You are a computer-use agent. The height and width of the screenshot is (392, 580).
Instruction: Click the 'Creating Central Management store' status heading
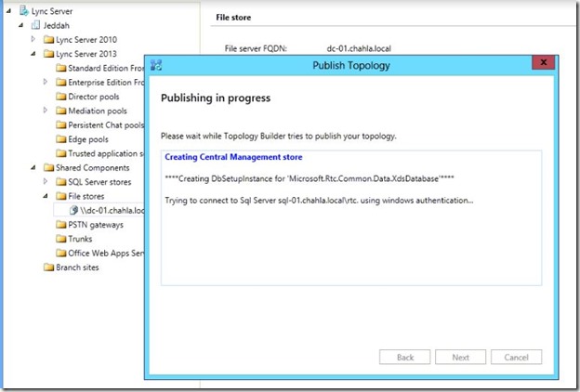[x=233, y=157]
